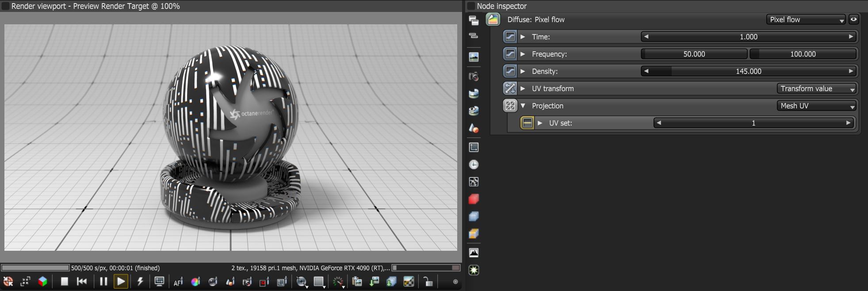The height and width of the screenshot is (291, 868).
Task: Toggle the real-time lightning bolt mode
Action: [140, 281]
